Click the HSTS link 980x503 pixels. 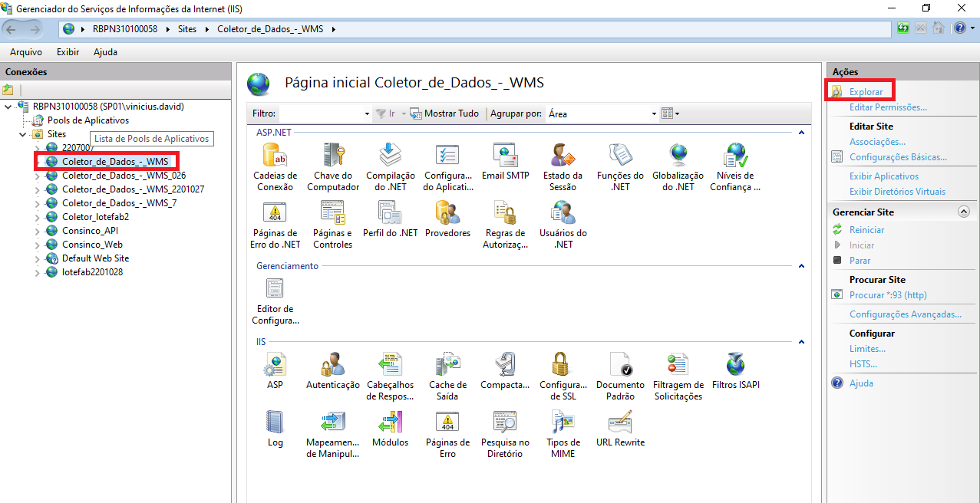coord(863,364)
